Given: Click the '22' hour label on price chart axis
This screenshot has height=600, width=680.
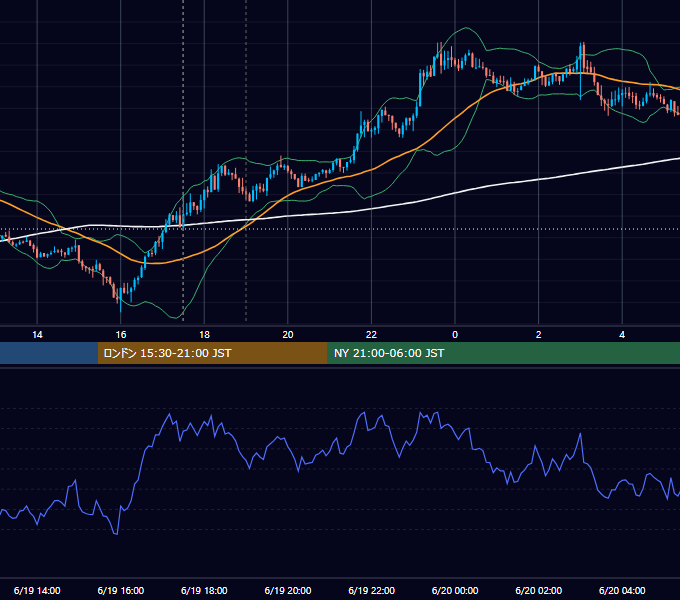Looking at the screenshot, I should [371, 335].
